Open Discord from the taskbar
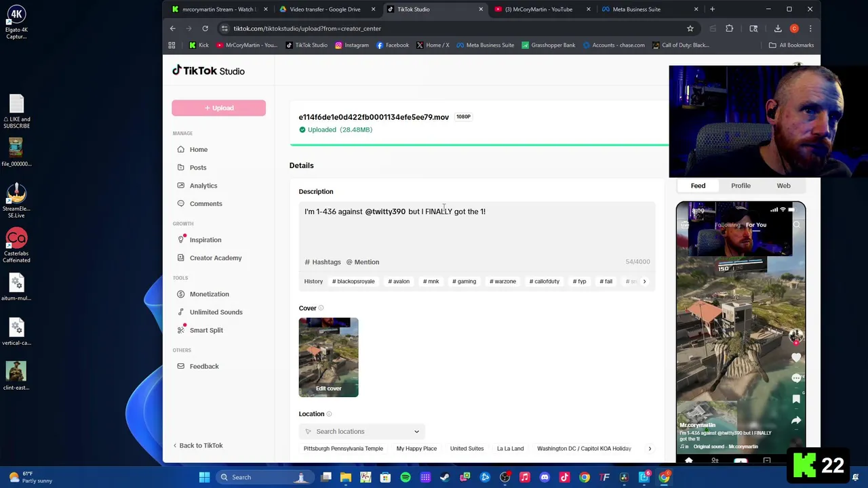 tap(545, 477)
